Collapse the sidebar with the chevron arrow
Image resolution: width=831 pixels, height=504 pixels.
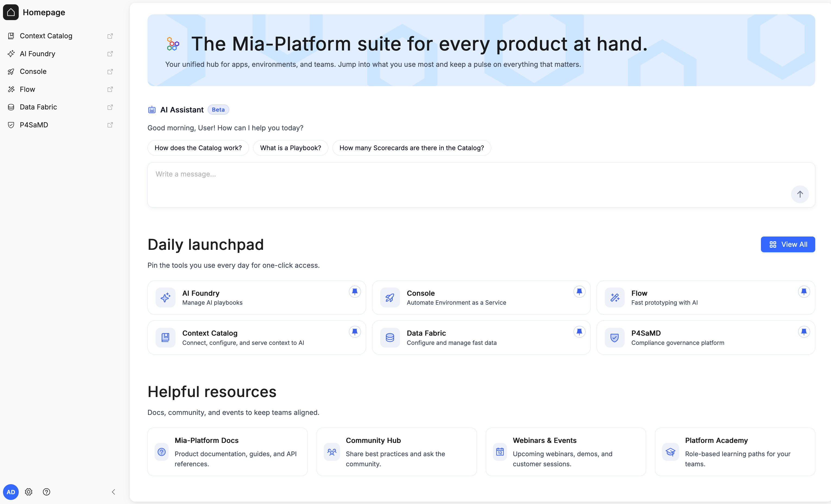coord(113,492)
